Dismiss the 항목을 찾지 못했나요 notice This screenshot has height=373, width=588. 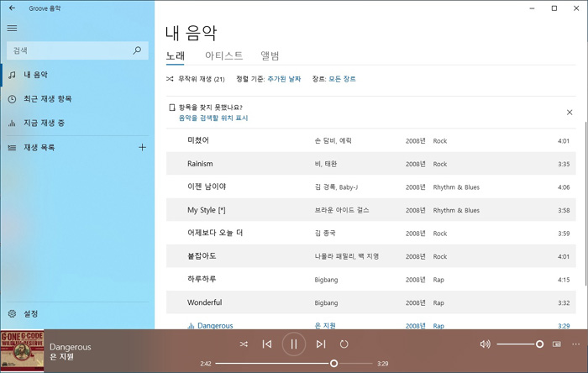pos(570,112)
